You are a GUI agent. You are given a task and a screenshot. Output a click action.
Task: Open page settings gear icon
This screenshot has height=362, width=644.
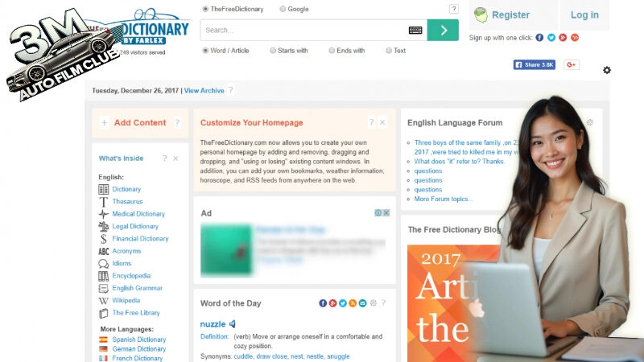607,70
